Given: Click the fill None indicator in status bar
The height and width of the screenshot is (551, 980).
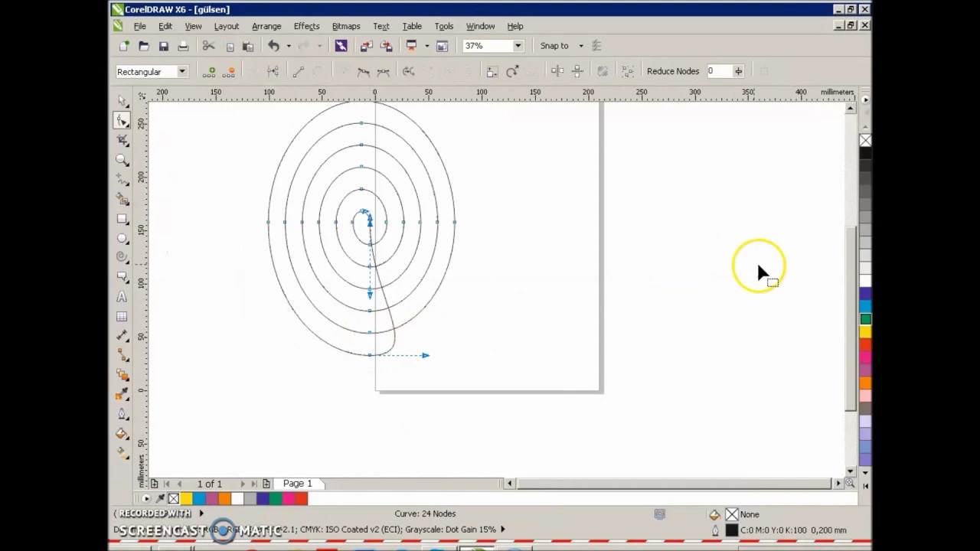Looking at the screenshot, I should [x=732, y=514].
